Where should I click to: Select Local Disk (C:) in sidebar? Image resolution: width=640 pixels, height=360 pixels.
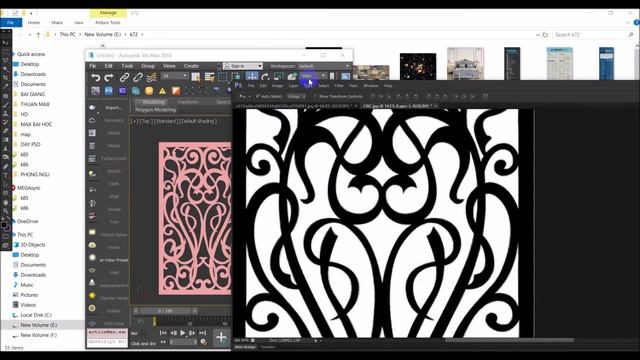click(36, 315)
